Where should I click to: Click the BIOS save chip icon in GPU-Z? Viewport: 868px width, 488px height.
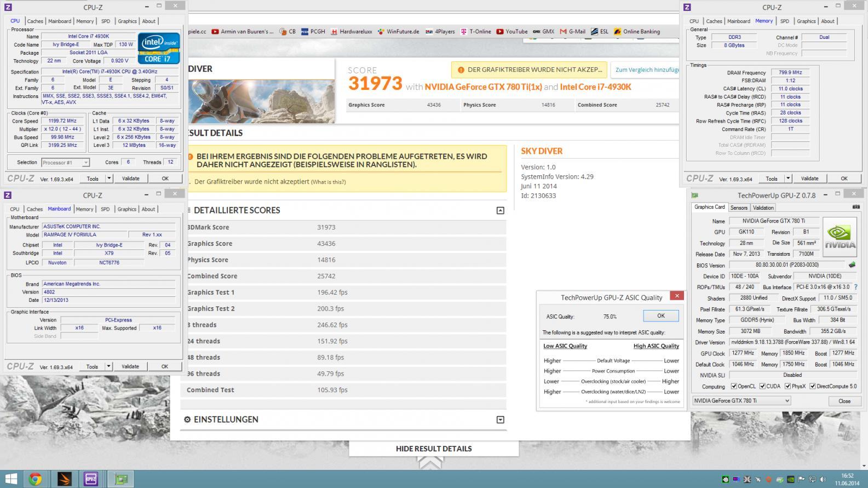[x=852, y=265]
